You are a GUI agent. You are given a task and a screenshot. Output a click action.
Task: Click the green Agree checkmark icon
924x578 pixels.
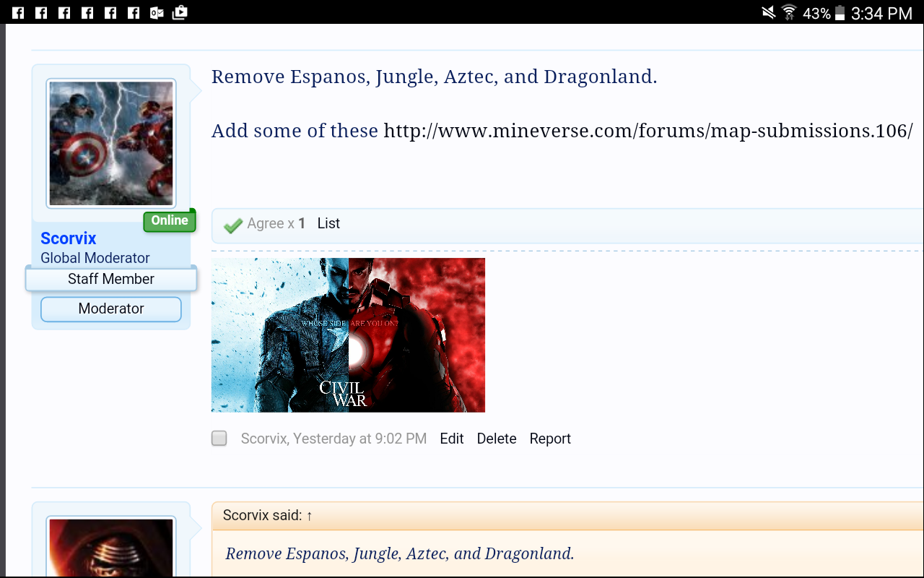click(x=233, y=225)
